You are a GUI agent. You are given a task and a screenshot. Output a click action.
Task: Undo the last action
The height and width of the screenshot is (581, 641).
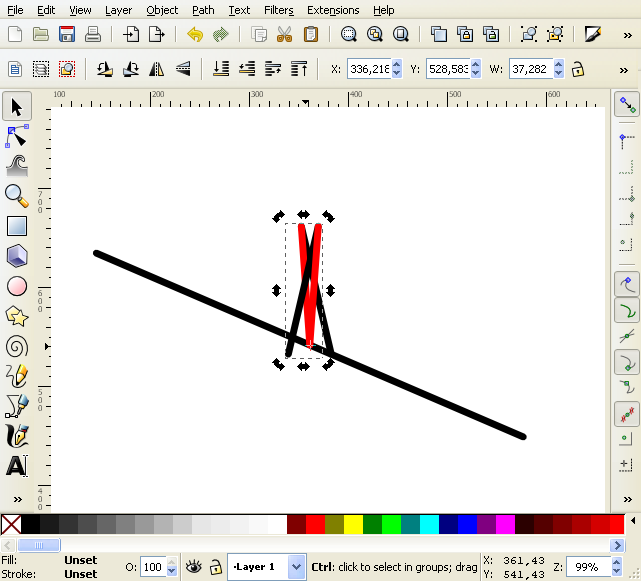pos(195,34)
